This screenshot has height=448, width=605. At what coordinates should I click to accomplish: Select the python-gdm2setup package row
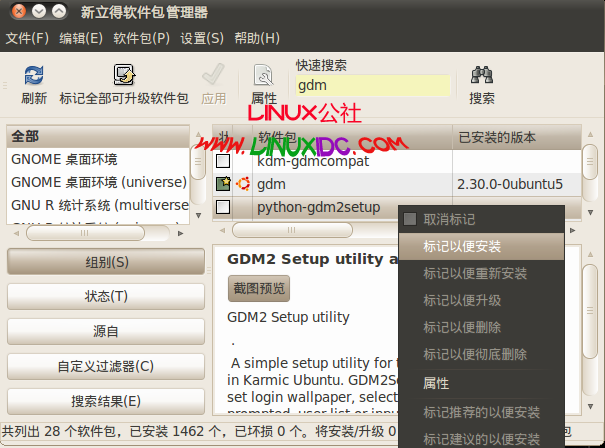click(397, 207)
